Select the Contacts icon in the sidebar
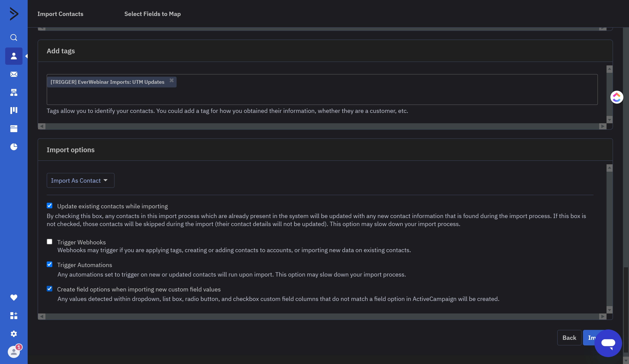 click(14, 56)
